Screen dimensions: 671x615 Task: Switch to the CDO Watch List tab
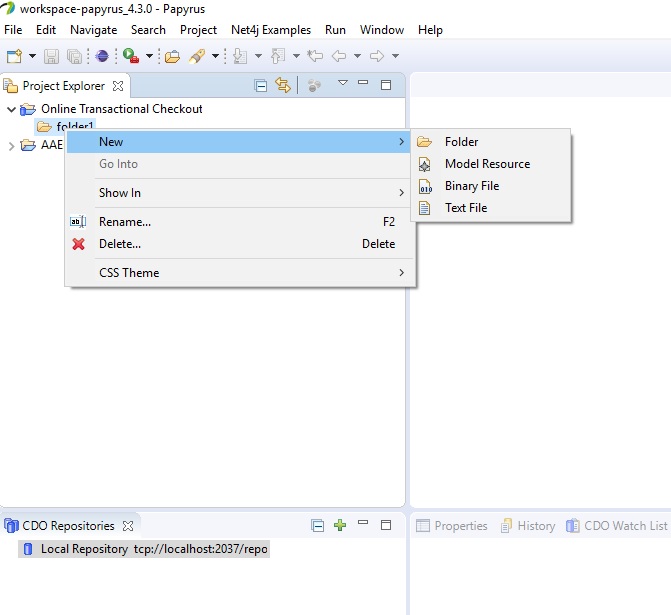coord(617,526)
